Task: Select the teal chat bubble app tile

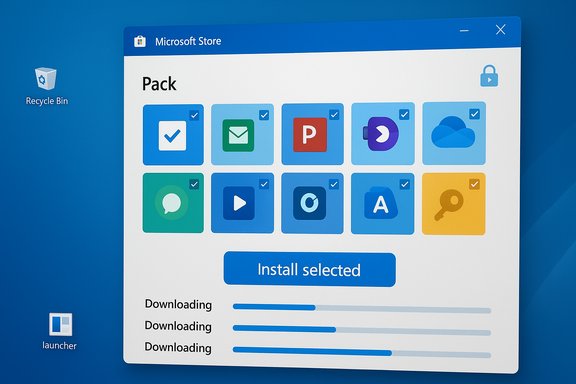Action: pyautogui.click(x=173, y=203)
